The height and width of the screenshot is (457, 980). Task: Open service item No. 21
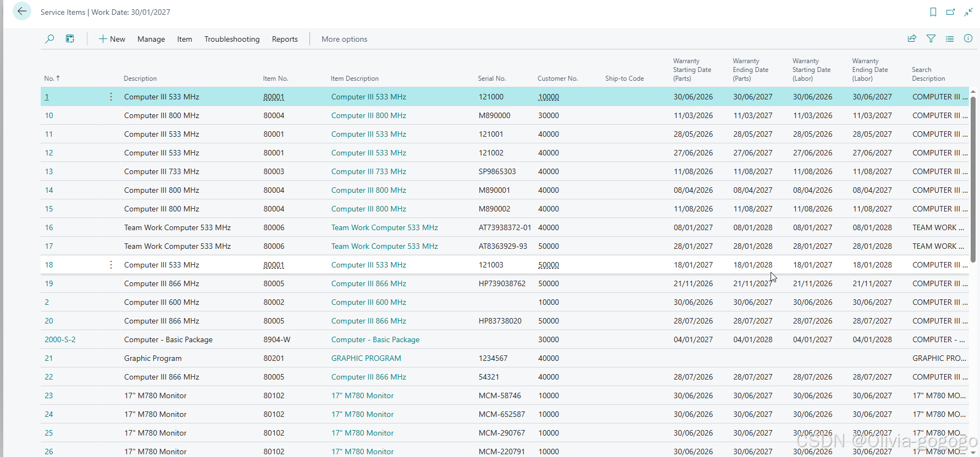(x=49, y=358)
